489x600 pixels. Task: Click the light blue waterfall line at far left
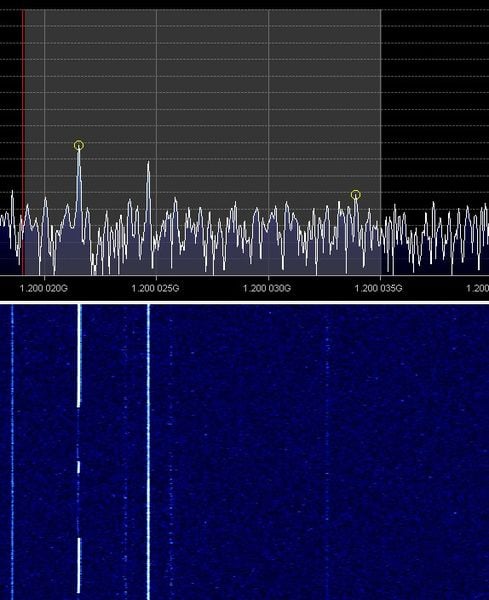point(12,452)
